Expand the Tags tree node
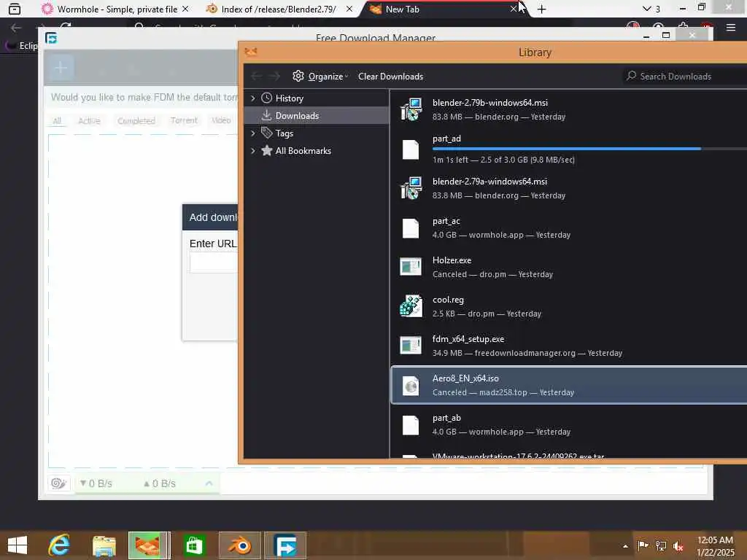Viewport: 747px width, 560px height. [253, 133]
